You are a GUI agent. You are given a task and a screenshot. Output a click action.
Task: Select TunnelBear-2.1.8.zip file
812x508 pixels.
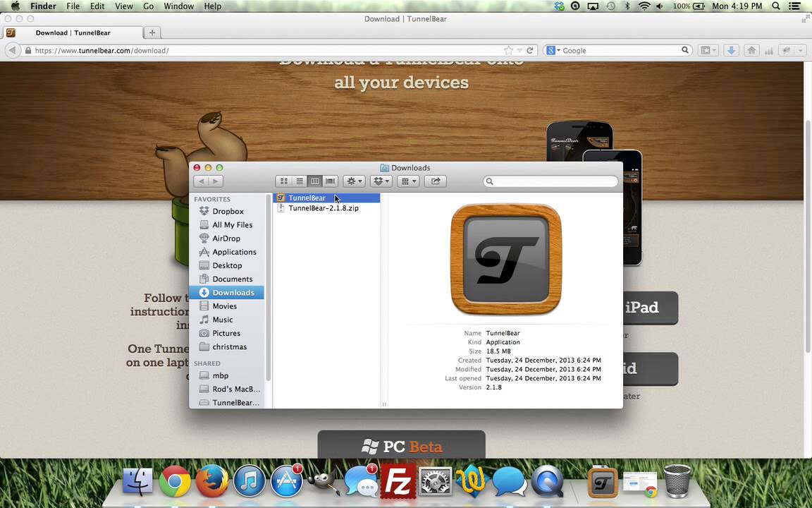tap(326, 208)
